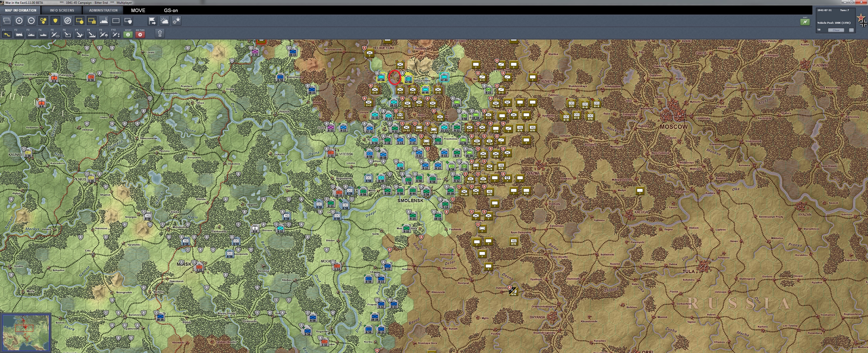868x353 pixels.
Task: Open the green REPORT info button
Action: pos(128,34)
